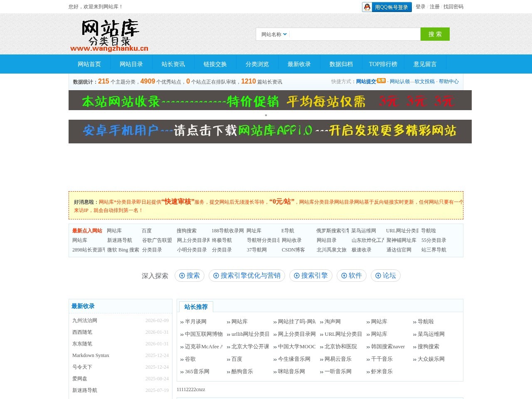Click the 找回密码 password recovery link
Screen dimensions: 532x399
454,7
